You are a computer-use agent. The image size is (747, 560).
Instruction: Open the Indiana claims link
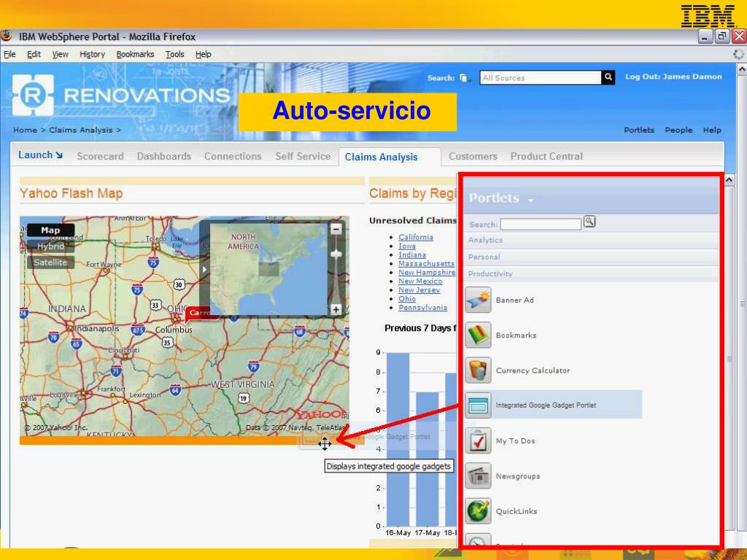tap(412, 254)
